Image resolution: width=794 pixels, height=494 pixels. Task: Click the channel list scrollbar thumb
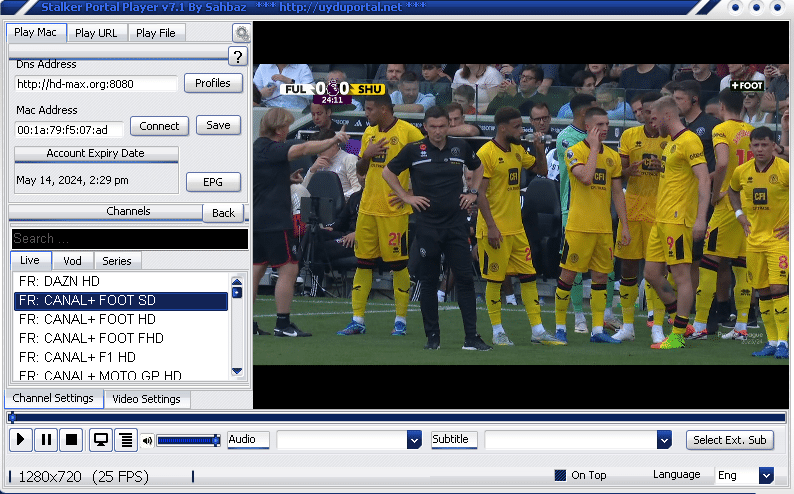tap(236, 293)
